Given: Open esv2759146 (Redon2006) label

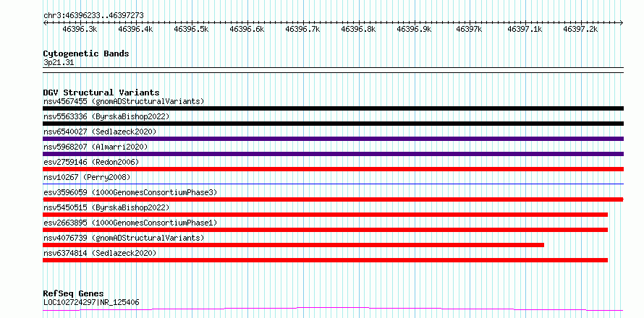Looking at the screenshot, I should 91,162.
